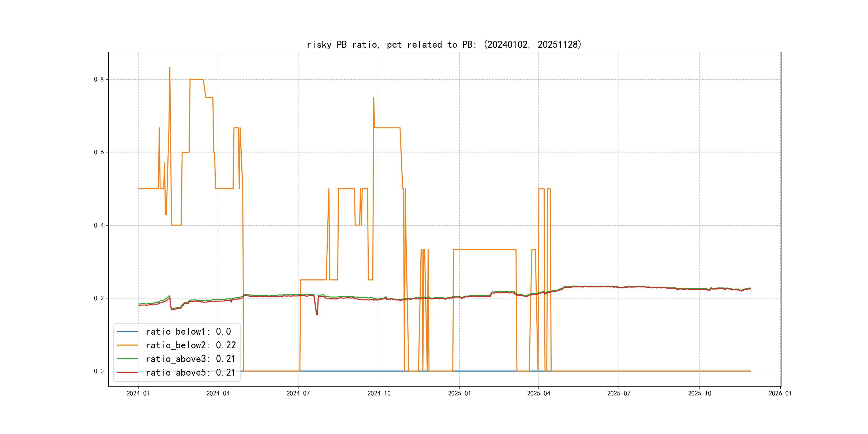Select the 'ratio_above3: 0.21' legend label
This screenshot has height=434, width=868.
(190, 359)
